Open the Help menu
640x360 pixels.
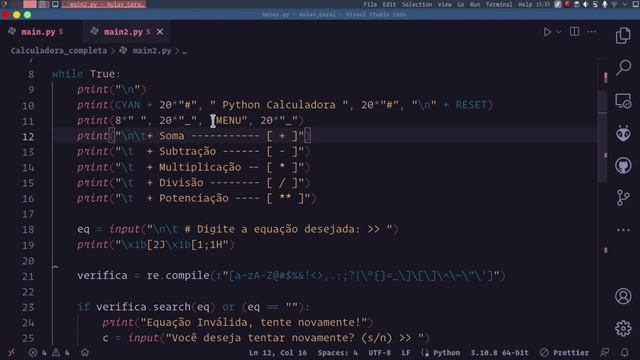point(525,4)
